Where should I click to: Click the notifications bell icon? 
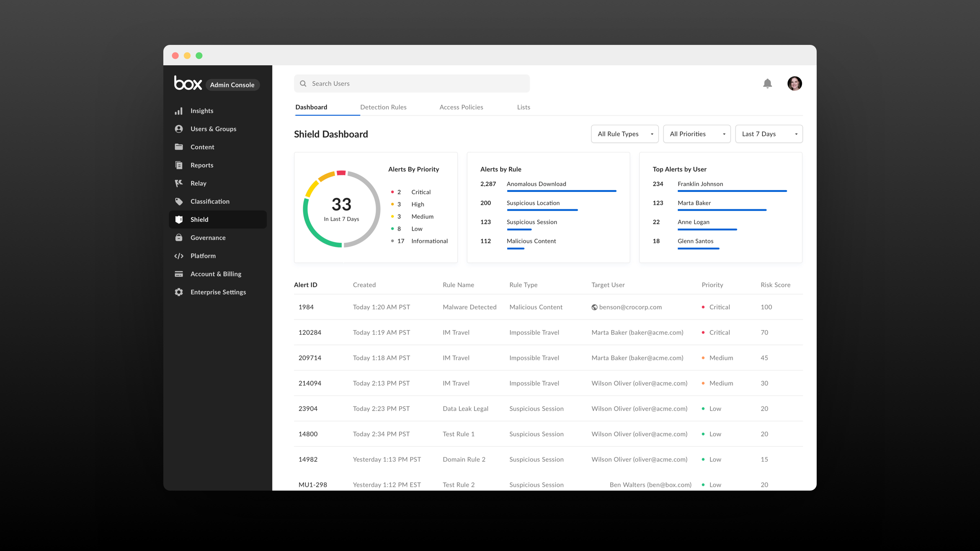767,84
